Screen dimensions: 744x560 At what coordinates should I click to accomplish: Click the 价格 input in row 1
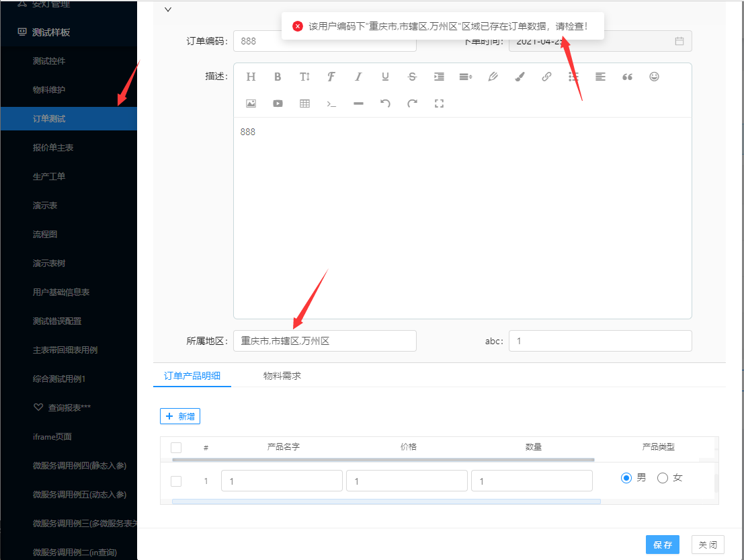(407, 481)
